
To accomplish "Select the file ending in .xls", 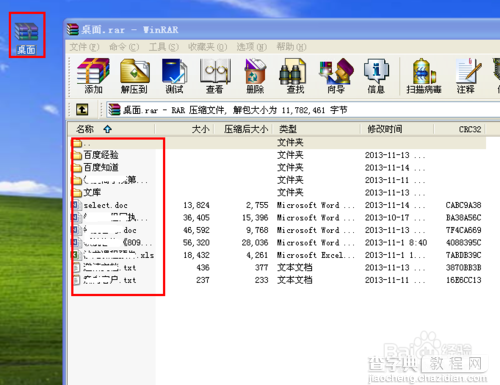I will click(x=118, y=255).
